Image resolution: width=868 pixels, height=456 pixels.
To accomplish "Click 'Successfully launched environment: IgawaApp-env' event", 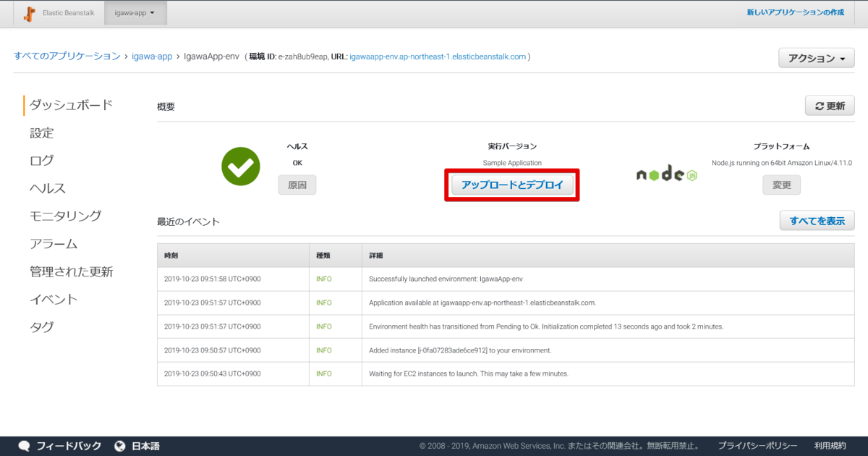I will [444, 279].
